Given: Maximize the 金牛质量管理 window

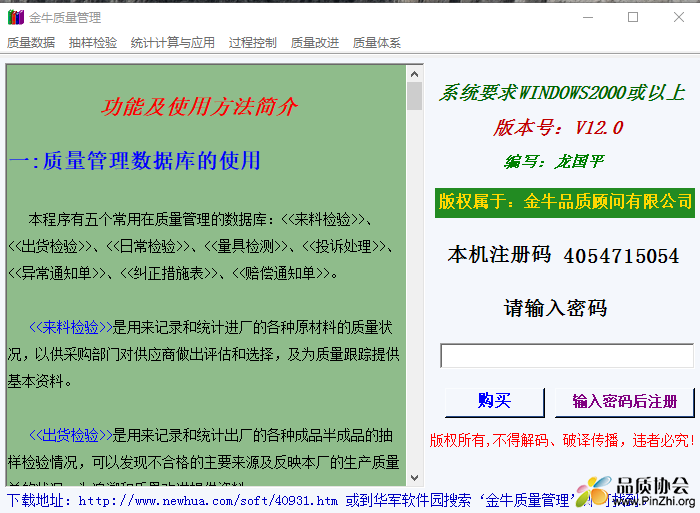Looking at the screenshot, I should pos(633,17).
